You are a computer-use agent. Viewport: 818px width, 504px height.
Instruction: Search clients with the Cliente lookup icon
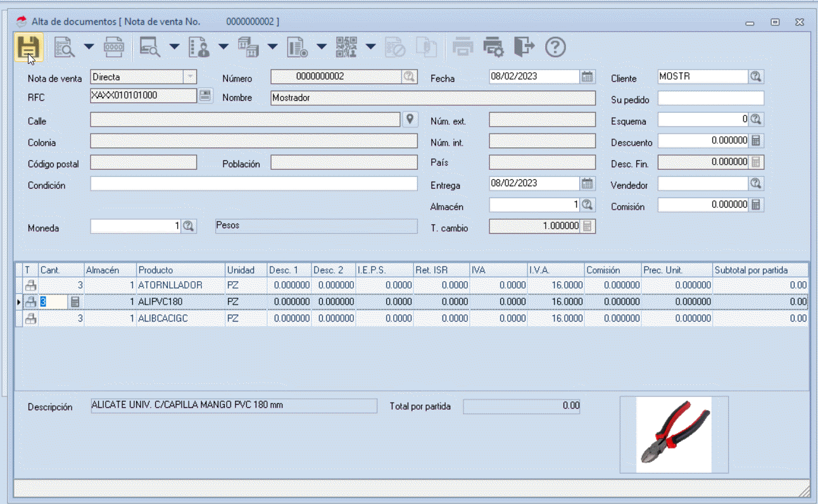756,77
